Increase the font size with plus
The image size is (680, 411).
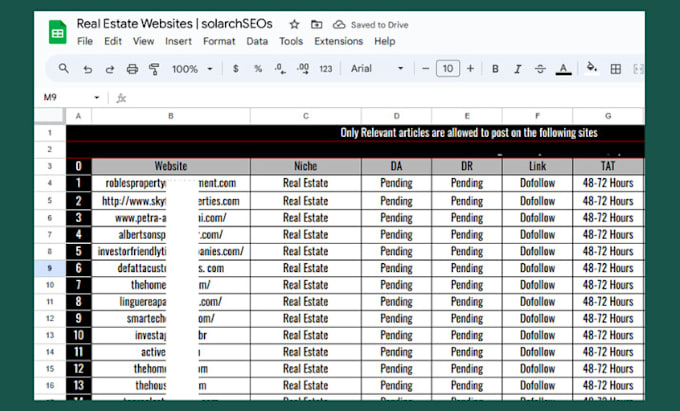pyautogui.click(x=471, y=68)
